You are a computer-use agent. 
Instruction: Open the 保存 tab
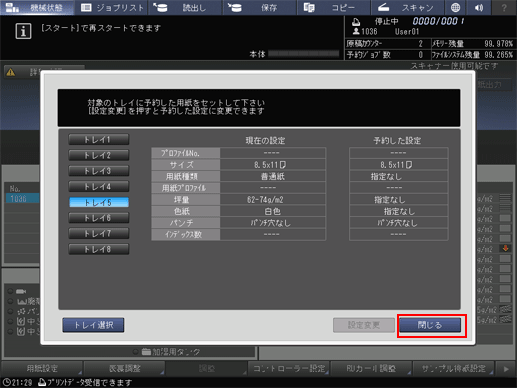coord(259,7)
